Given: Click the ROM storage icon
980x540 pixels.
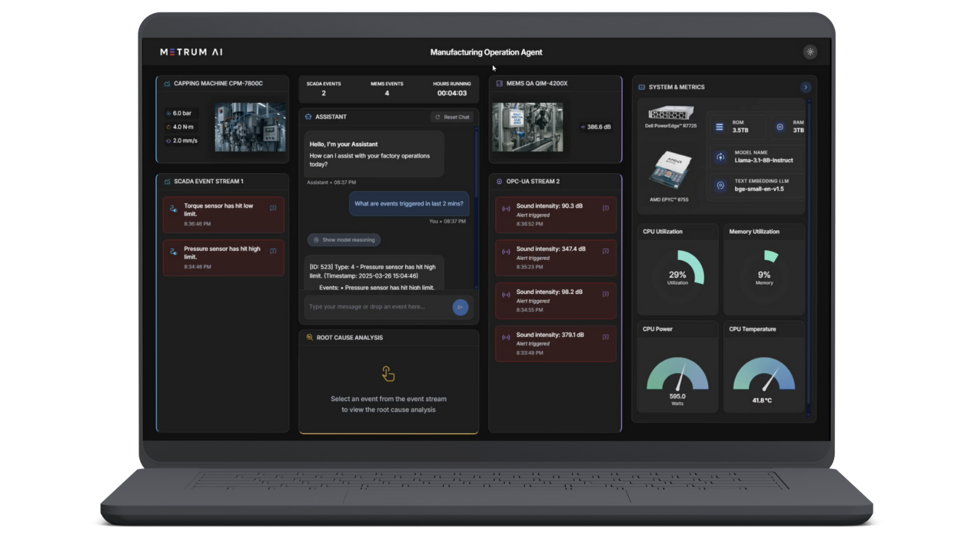Looking at the screenshot, I should [x=720, y=127].
